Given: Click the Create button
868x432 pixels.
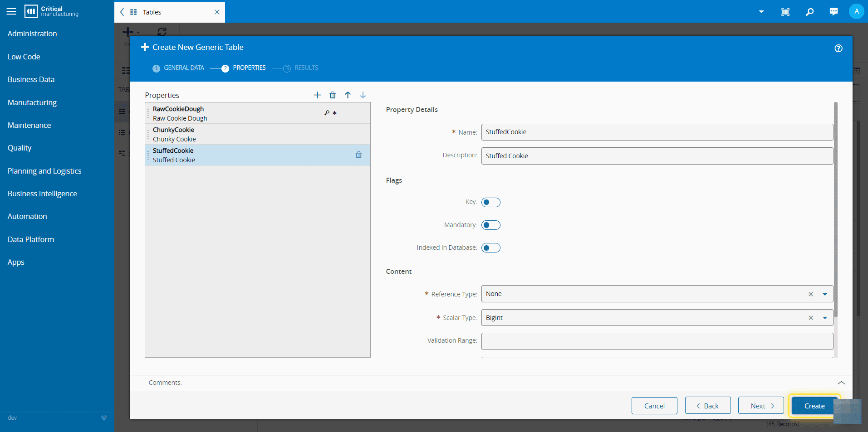Looking at the screenshot, I should click(814, 406).
